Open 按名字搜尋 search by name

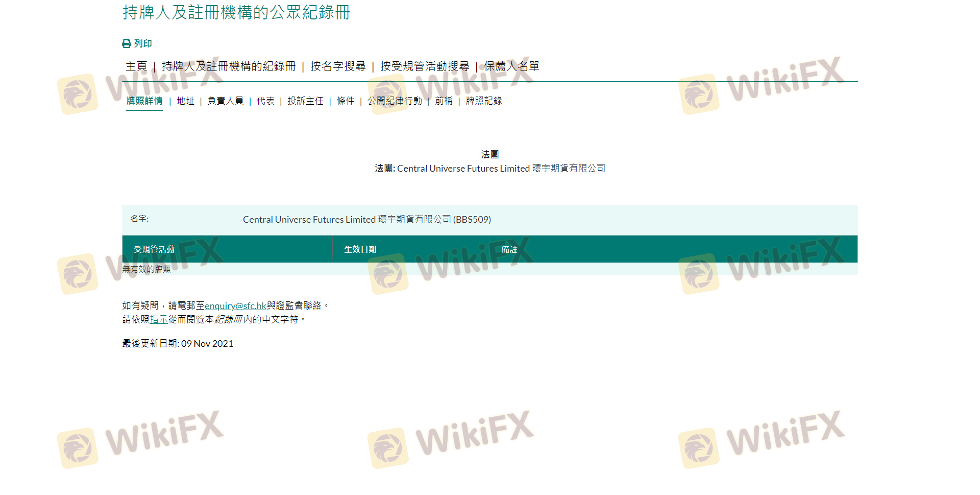(338, 66)
